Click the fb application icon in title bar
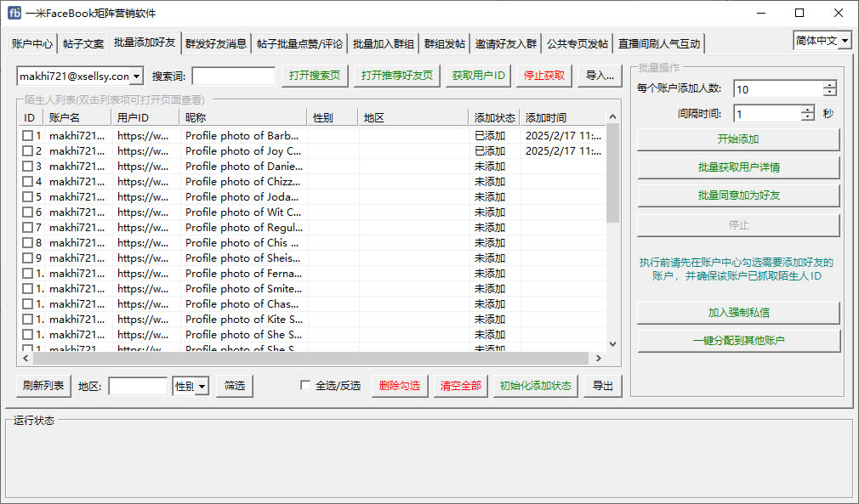Image resolution: width=859 pixels, height=504 pixels. point(14,13)
